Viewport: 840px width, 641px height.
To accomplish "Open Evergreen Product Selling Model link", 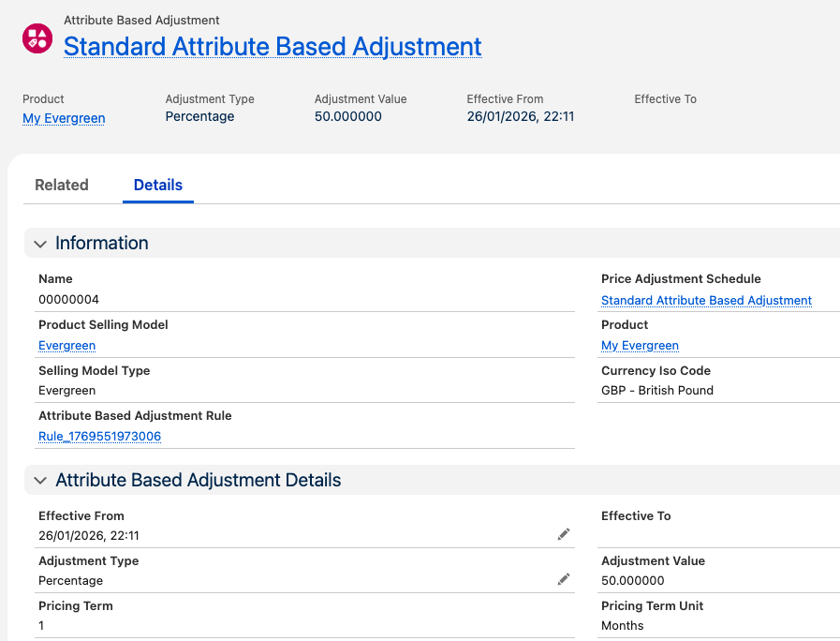I will (x=66, y=345).
